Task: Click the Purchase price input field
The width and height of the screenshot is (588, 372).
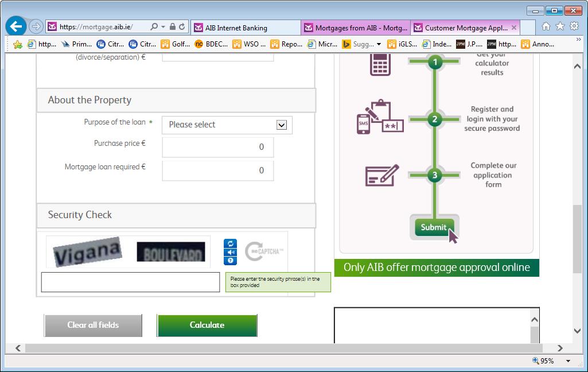Action: (x=217, y=147)
